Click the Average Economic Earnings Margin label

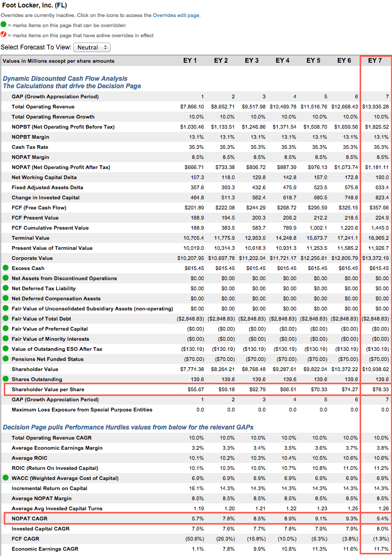57,448
